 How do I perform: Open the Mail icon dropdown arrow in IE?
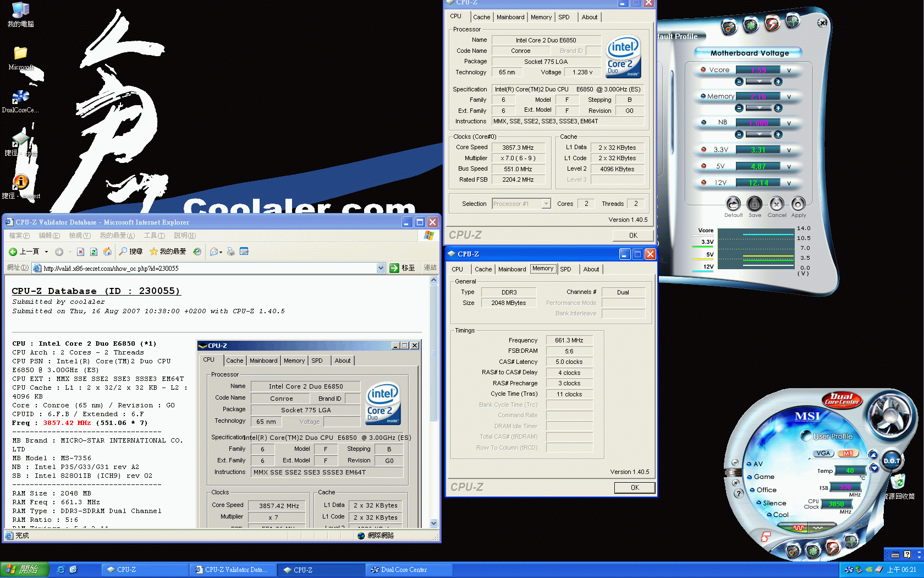tap(221, 252)
